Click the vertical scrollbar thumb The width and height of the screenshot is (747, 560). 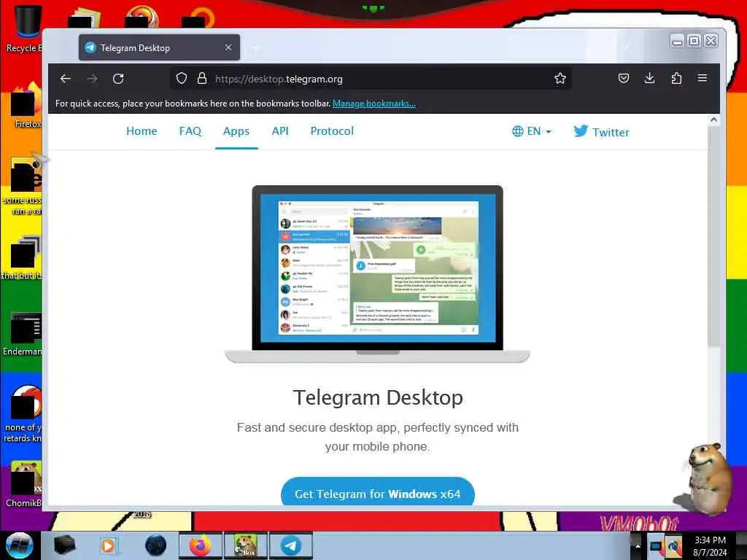713,237
